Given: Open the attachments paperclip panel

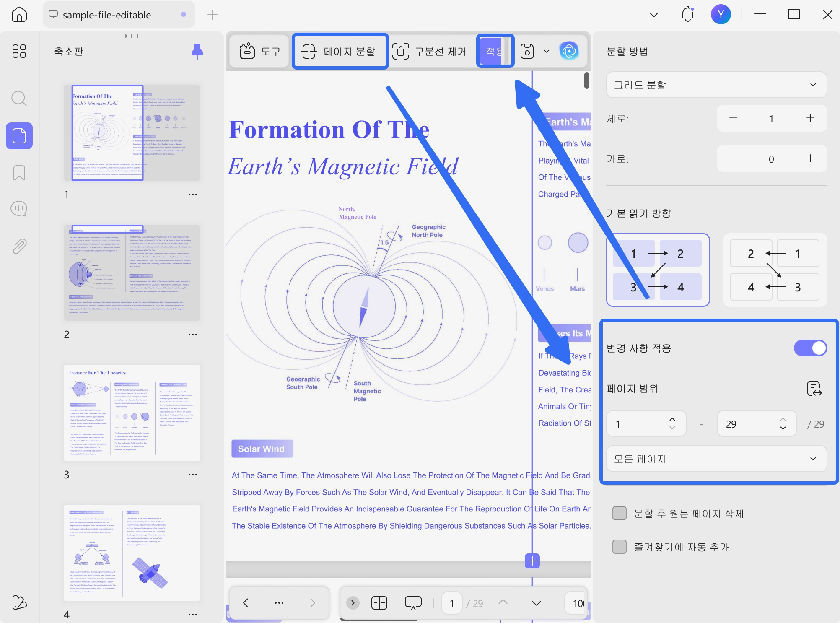Looking at the screenshot, I should click(x=19, y=246).
